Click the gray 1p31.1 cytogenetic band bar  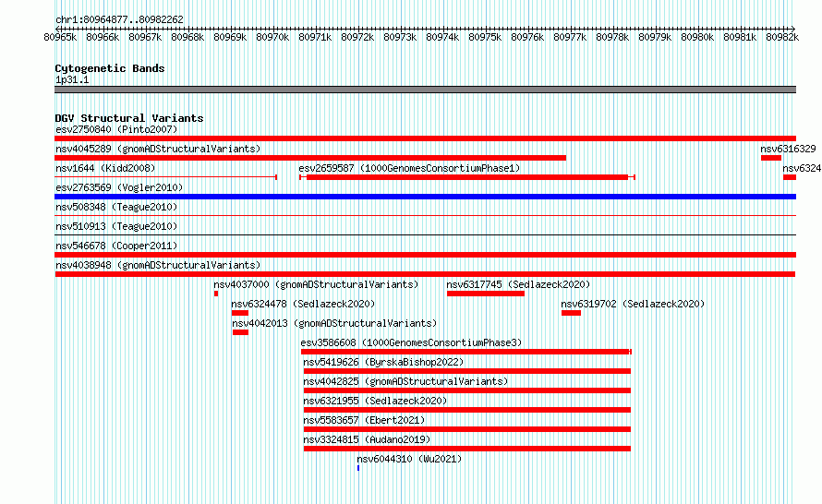[x=425, y=90]
